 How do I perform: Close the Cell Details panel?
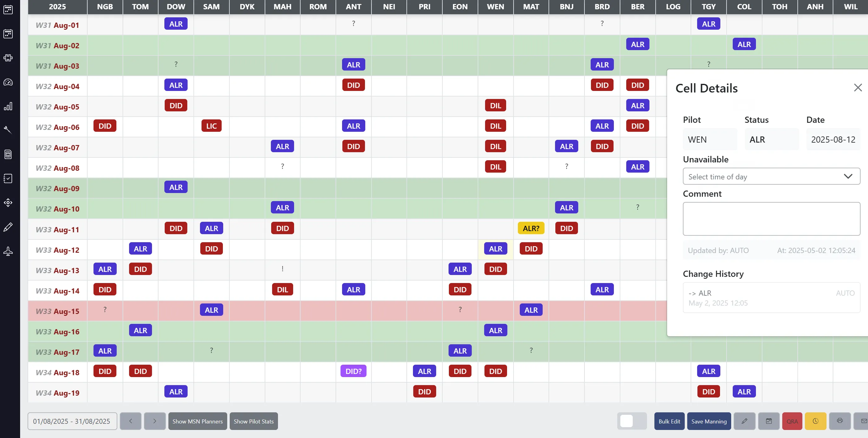click(x=858, y=88)
